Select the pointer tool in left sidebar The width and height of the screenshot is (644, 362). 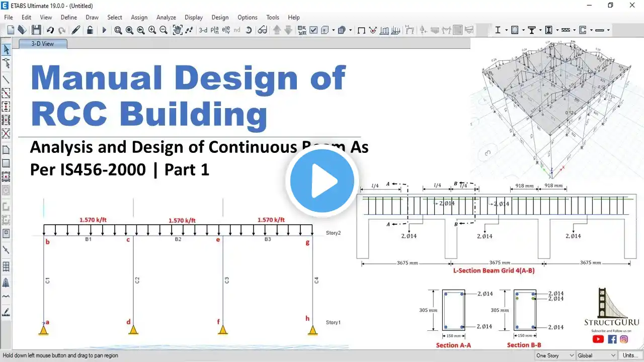pyautogui.click(x=6, y=50)
